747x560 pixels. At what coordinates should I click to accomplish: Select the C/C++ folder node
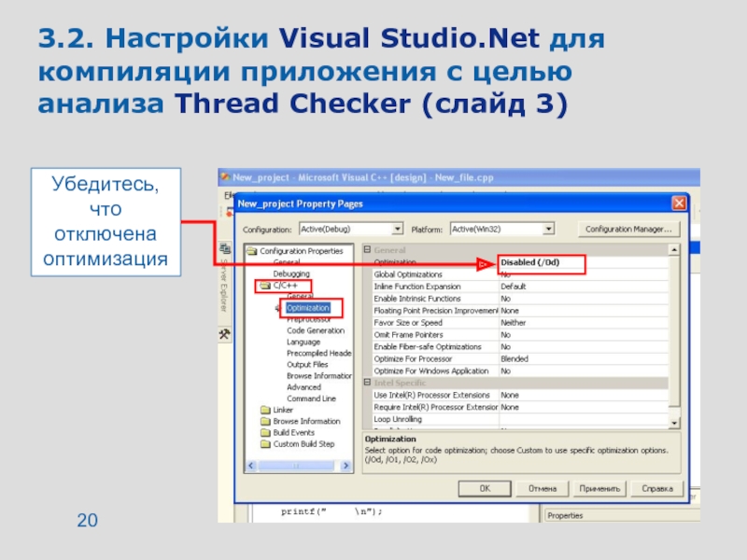coord(285,286)
